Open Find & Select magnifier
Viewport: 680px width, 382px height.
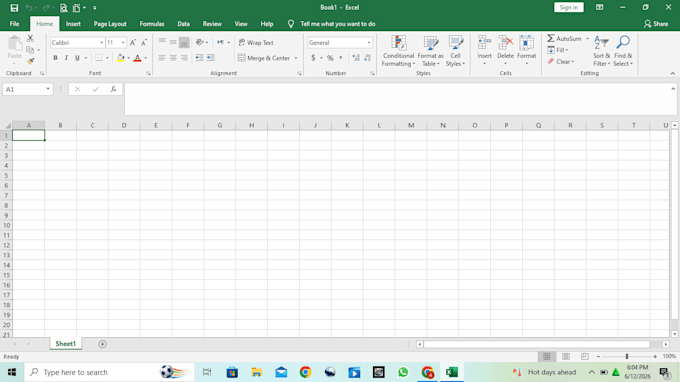(623, 51)
